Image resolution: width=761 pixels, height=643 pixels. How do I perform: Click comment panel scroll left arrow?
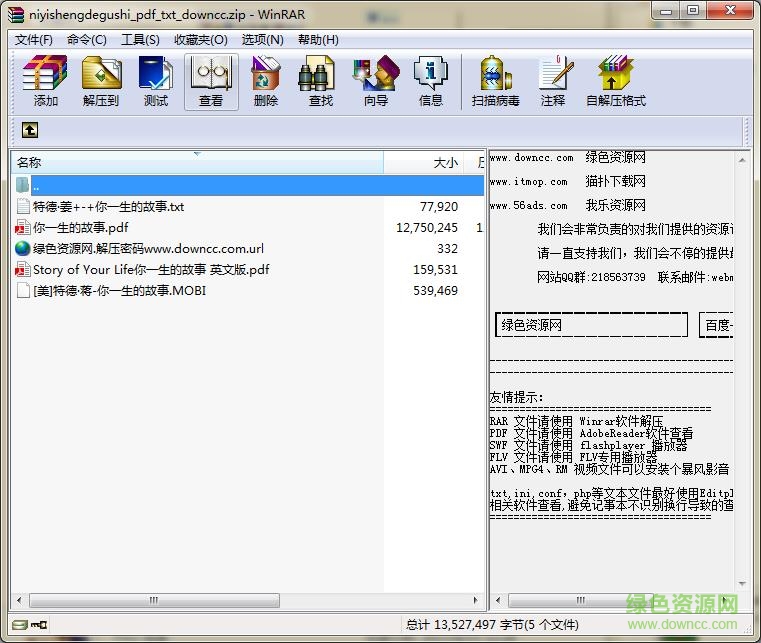tap(497, 600)
